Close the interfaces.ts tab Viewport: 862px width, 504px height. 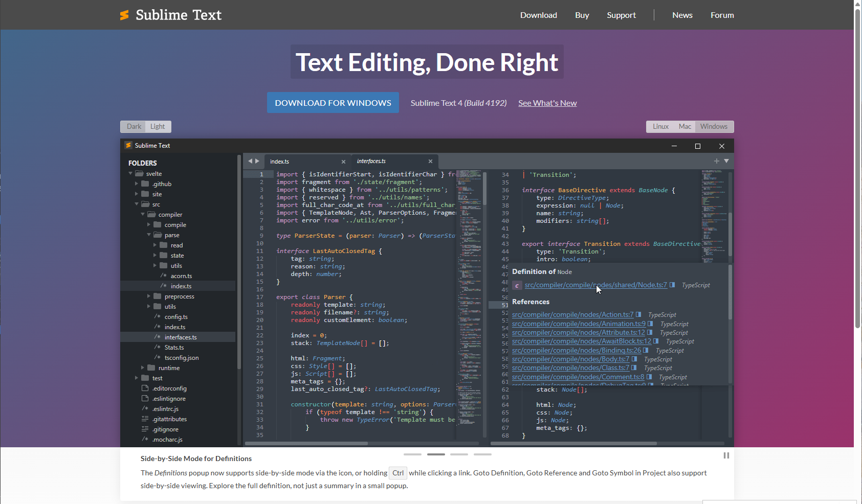click(x=430, y=161)
